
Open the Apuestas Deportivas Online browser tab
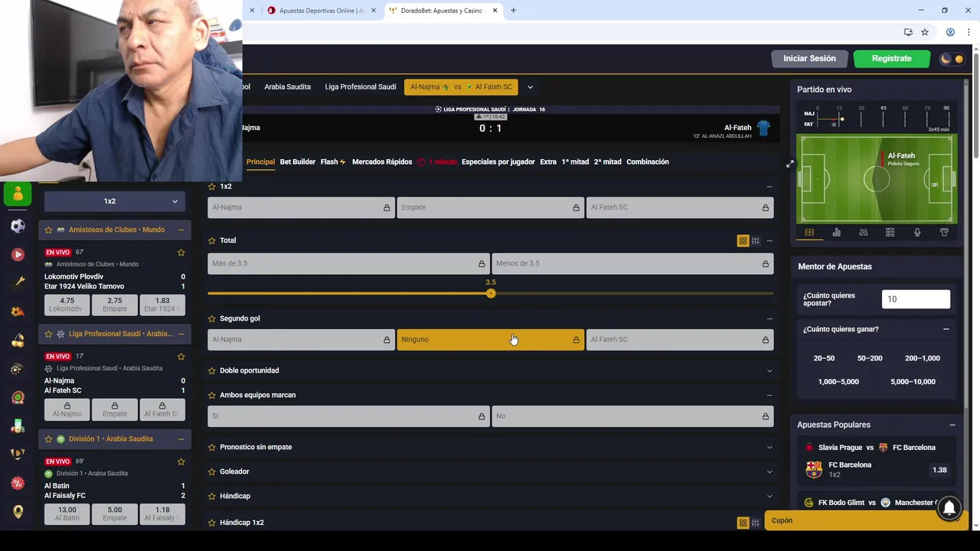click(x=322, y=11)
